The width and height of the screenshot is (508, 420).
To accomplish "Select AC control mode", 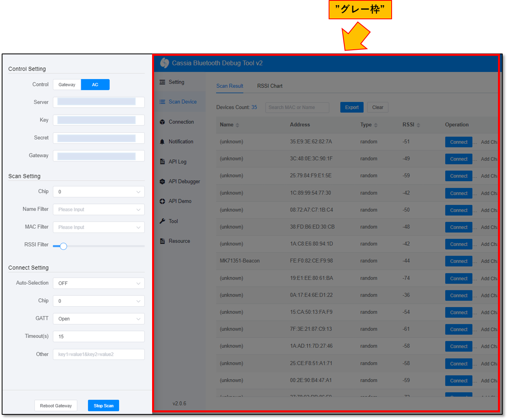I will [95, 85].
